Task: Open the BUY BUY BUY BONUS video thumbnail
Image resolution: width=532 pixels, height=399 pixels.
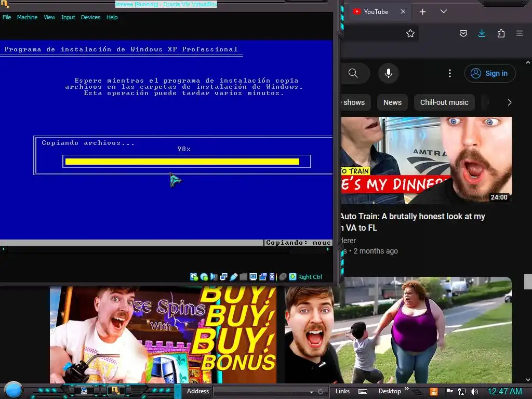Action: click(x=163, y=335)
